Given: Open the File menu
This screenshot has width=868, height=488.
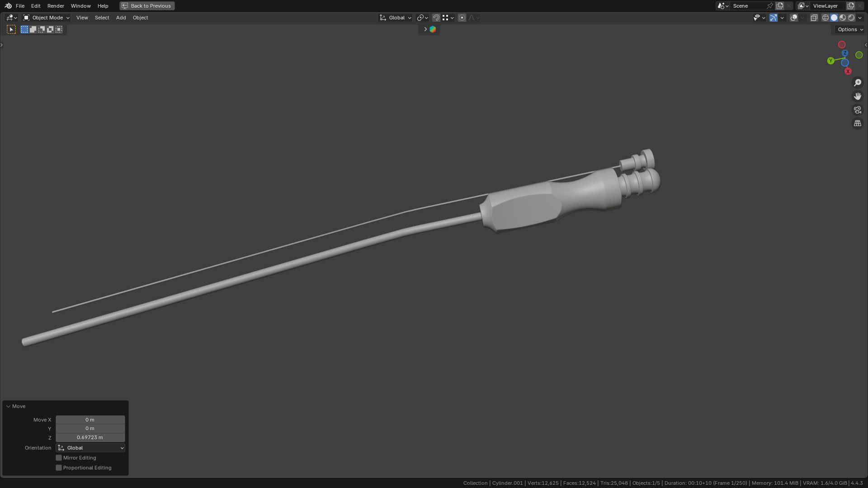Looking at the screenshot, I should pyautogui.click(x=20, y=6).
